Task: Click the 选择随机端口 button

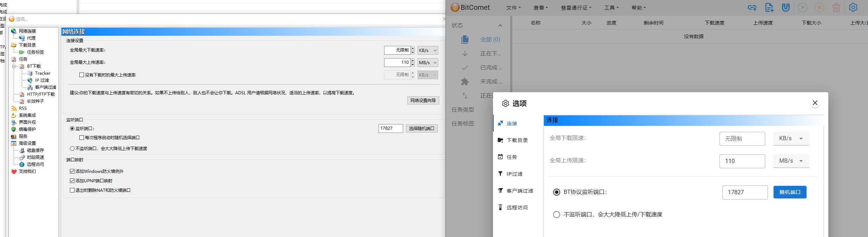Action: click(422, 129)
